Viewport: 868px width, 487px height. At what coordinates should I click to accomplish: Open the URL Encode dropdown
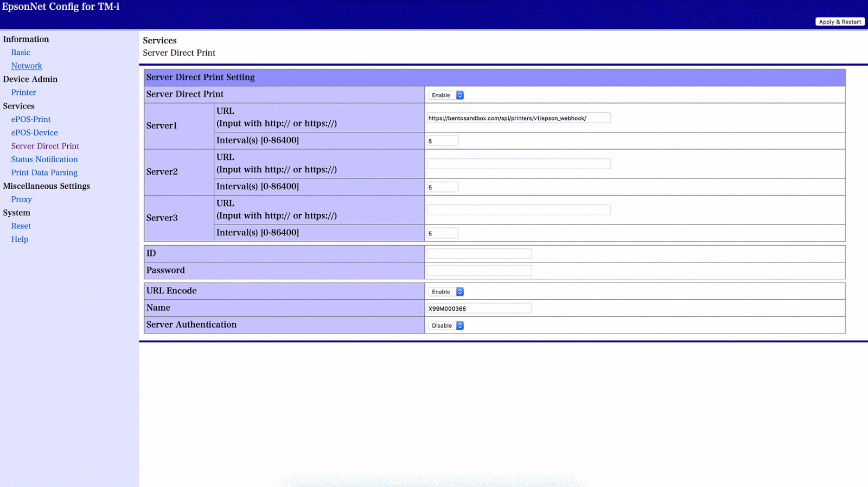(446, 292)
